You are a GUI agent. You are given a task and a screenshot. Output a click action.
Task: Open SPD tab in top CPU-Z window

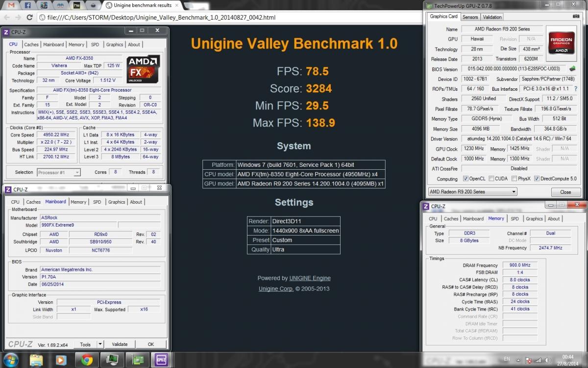pyautogui.click(x=95, y=44)
